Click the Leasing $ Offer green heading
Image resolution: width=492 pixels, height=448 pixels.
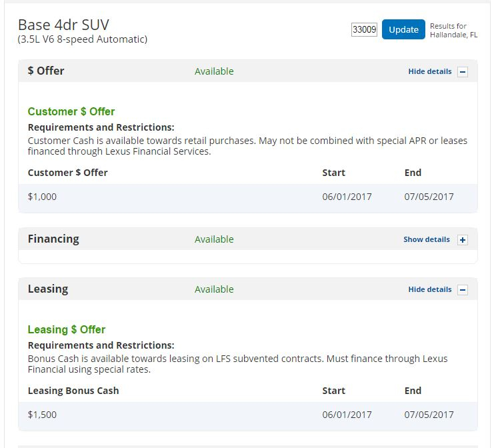tap(67, 330)
